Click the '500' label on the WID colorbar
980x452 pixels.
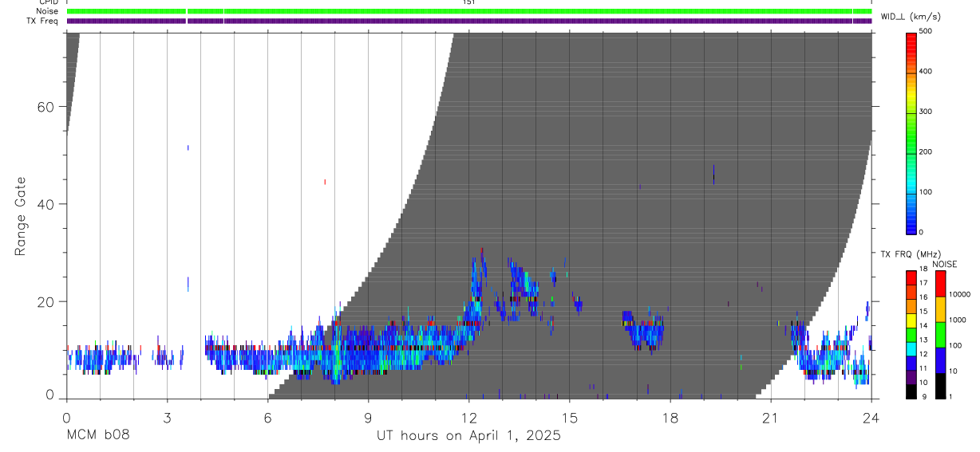point(926,31)
